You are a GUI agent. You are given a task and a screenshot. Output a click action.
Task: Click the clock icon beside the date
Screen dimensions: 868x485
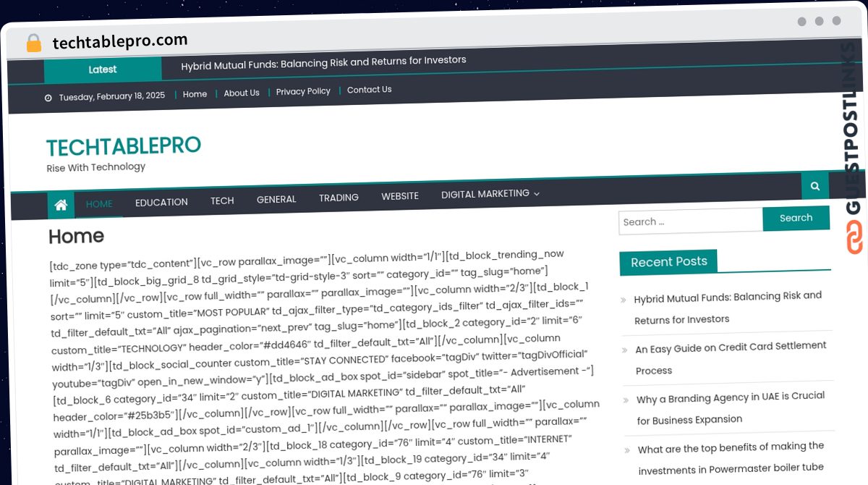point(48,98)
